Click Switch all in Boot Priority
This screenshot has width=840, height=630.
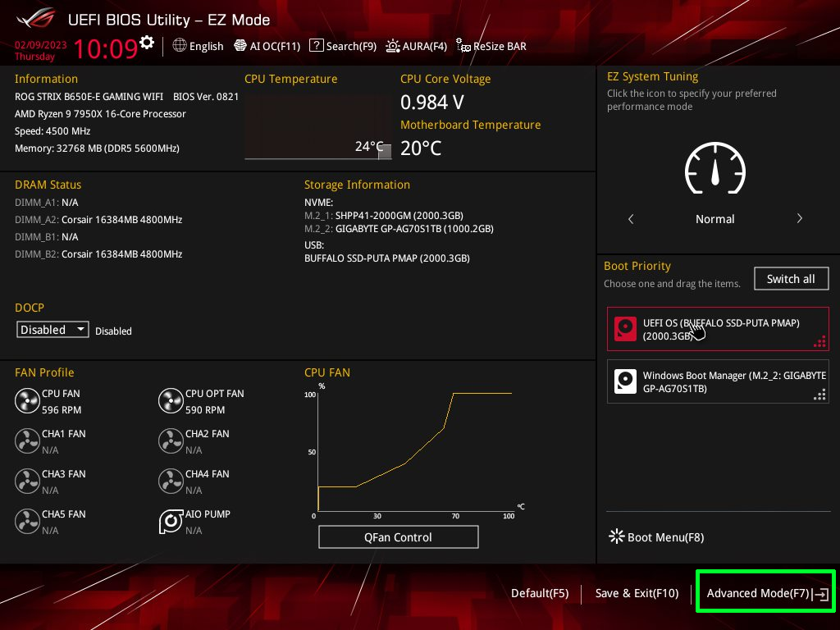point(791,278)
